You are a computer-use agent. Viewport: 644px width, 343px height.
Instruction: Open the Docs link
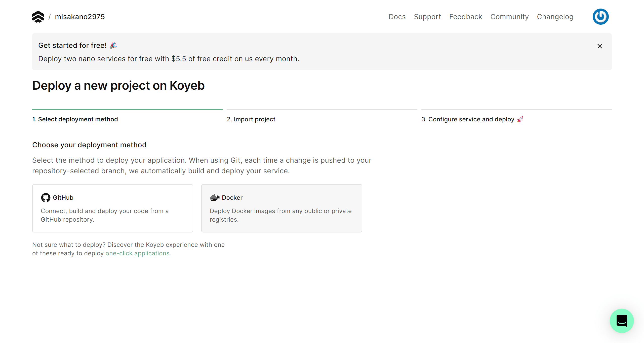tap(397, 17)
